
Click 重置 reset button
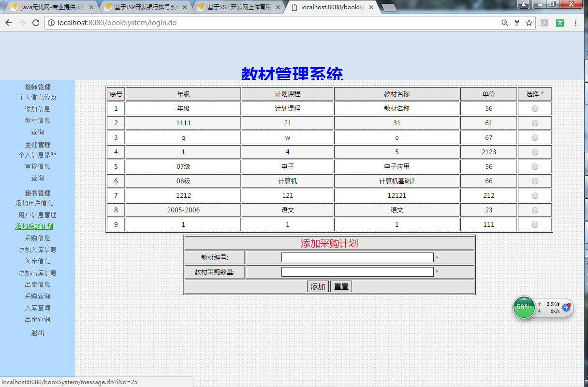coord(341,286)
